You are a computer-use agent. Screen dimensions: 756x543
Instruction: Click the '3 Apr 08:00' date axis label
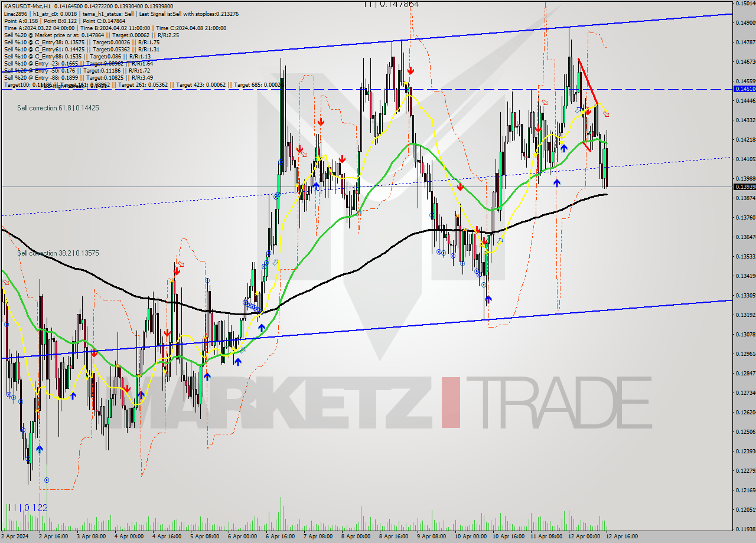90,537
